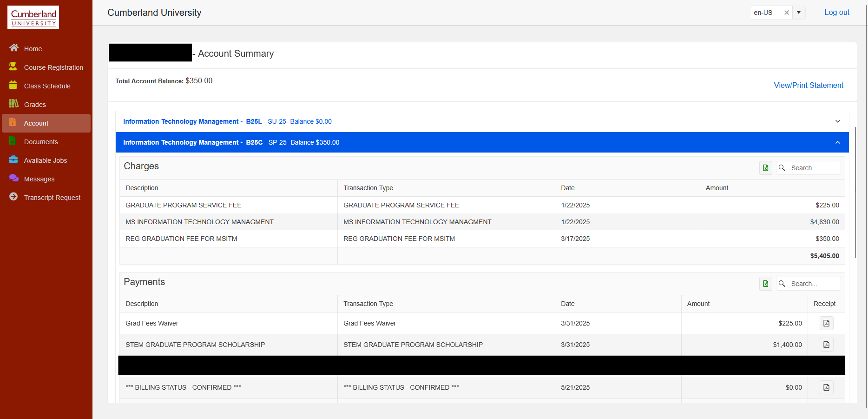Viewport: 868px width, 419px height.
Task: Open receipt for Grad Fees Waiver payment
Action: coord(826,323)
